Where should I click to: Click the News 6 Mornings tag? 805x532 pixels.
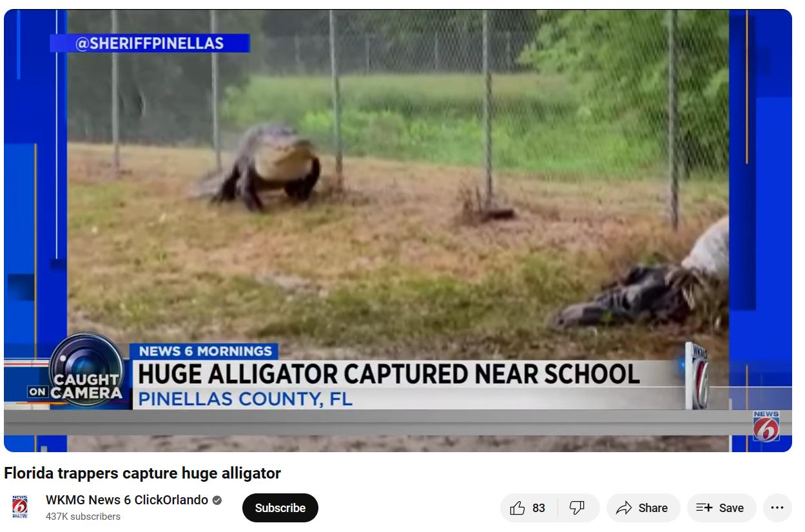(205, 351)
